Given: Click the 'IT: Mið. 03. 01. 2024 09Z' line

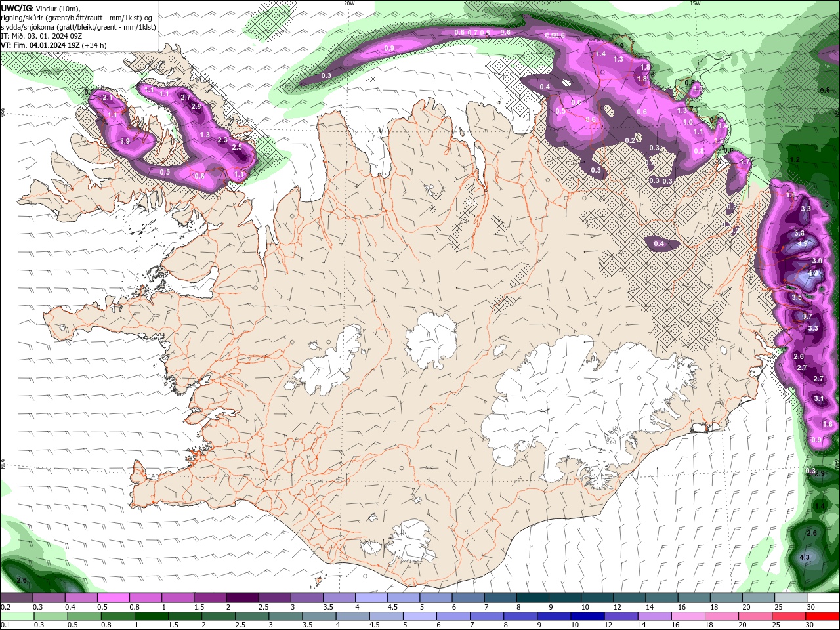Looking at the screenshot, I should pyautogui.click(x=41, y=36).
